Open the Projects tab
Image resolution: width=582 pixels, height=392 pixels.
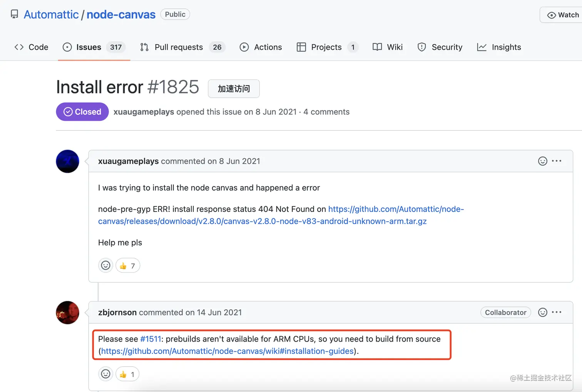tap(327, 47)
